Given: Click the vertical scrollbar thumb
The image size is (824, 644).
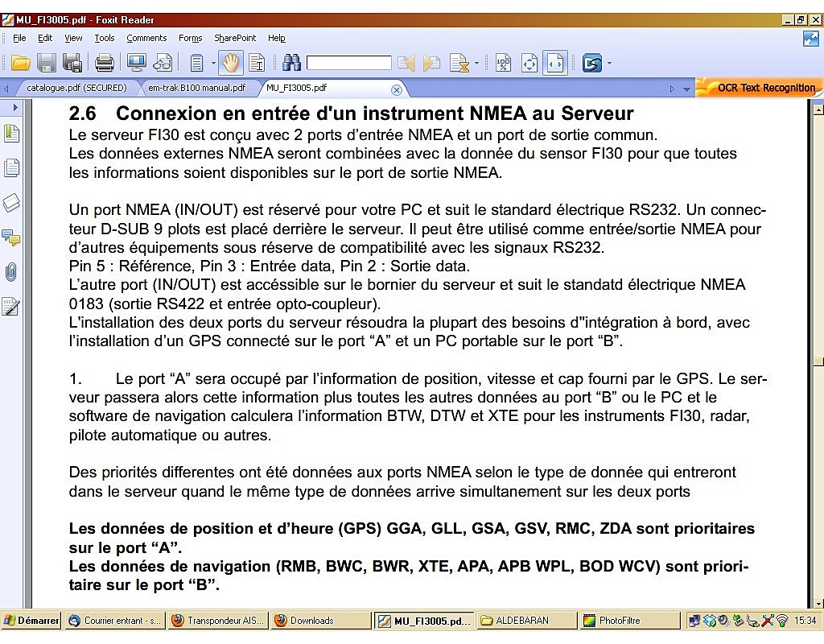Looking at the screenshot, I should tap(818, 361).
